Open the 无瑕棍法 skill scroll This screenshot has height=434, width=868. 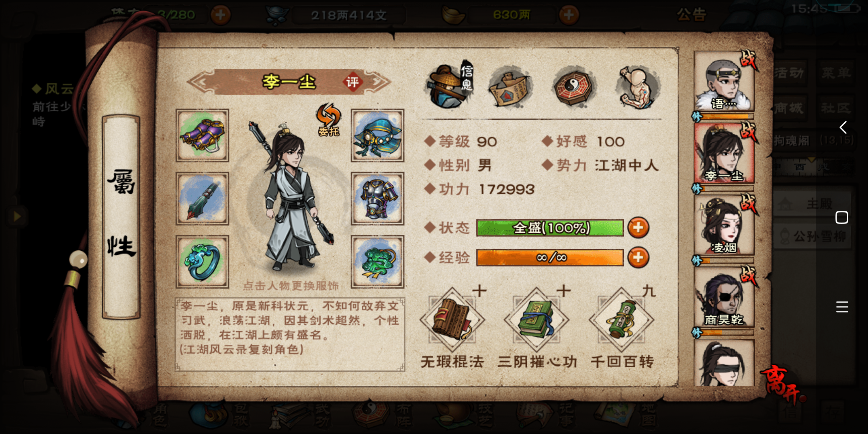tap(452, 320)
